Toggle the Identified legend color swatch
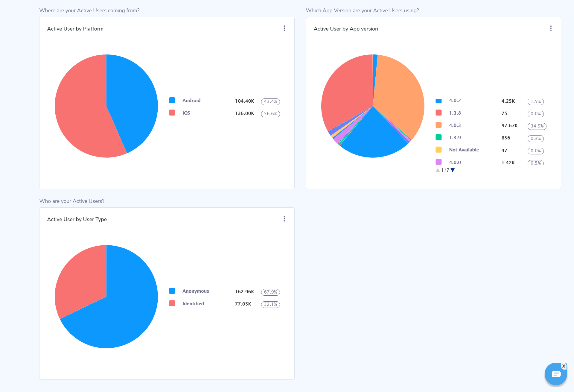The image size is (574, 392). coord(172,303)
